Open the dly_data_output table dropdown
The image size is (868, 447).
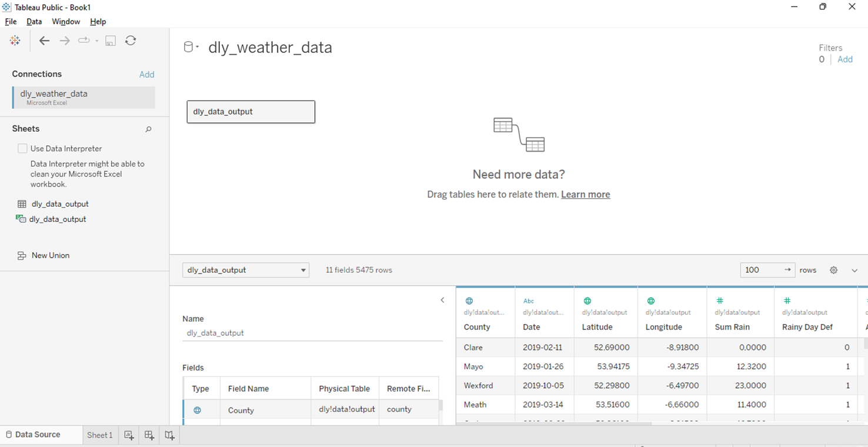303,270
